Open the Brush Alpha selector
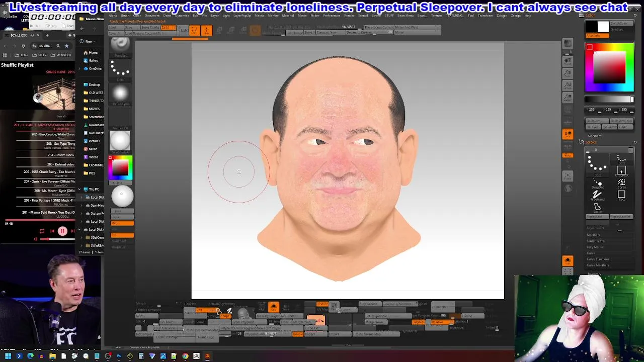 [x=120, y=94]
